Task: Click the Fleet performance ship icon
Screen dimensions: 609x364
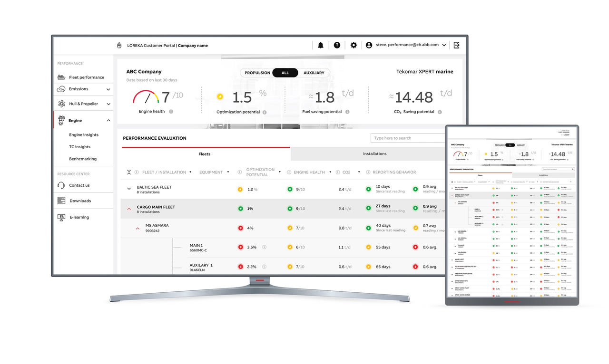Action: (x=61, y=77)
